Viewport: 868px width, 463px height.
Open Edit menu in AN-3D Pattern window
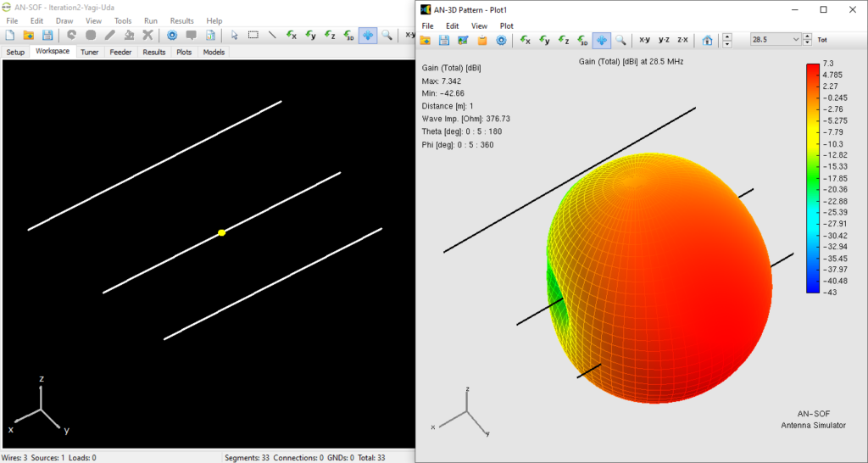click(x=453, y=26)
